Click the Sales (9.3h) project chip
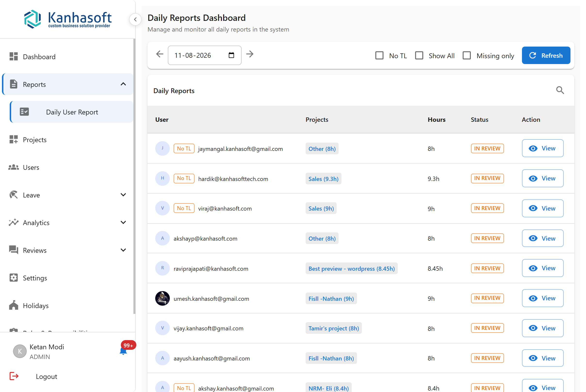Screen dimensions: 586x392 pyautogui.click(x=323, y=179)
